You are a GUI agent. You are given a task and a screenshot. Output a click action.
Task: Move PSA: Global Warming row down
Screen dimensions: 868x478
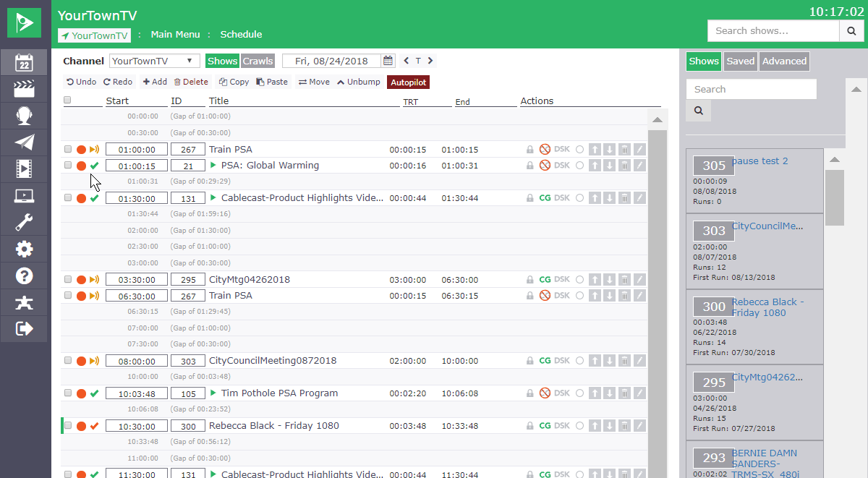pyautogui.click(x=610, y=166)
